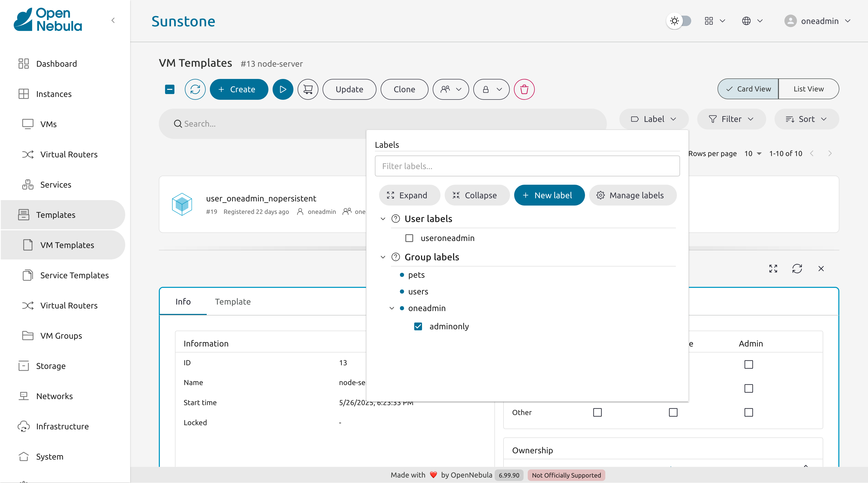Click the New label button
This screenshot has height=483, width=868.
point(549,195)
